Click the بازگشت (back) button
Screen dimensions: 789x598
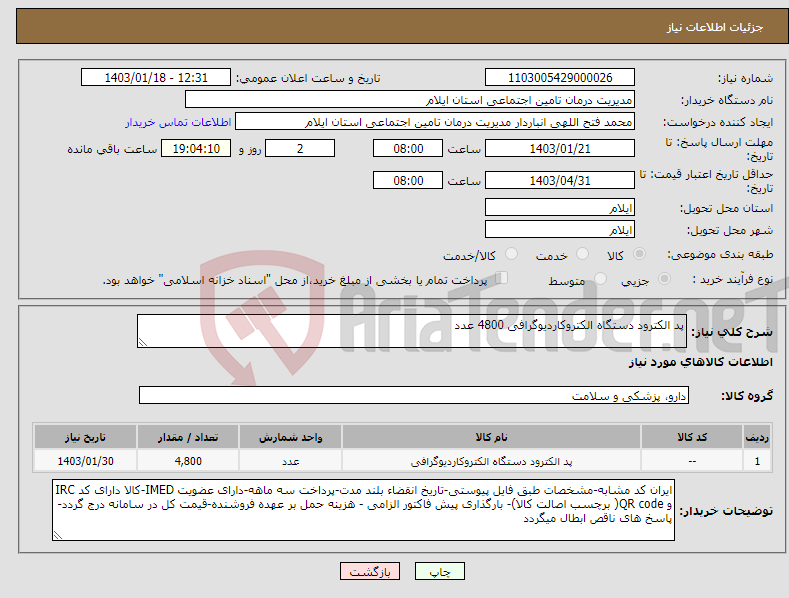point(370,572)
